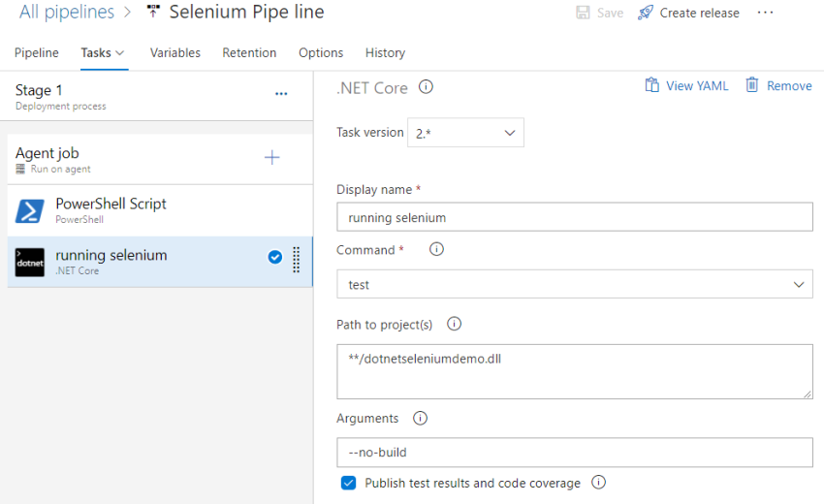Screen dimensions: 824x504
Task: Toggle Publish test results and code coverage
Action: (x=349, y=483)
